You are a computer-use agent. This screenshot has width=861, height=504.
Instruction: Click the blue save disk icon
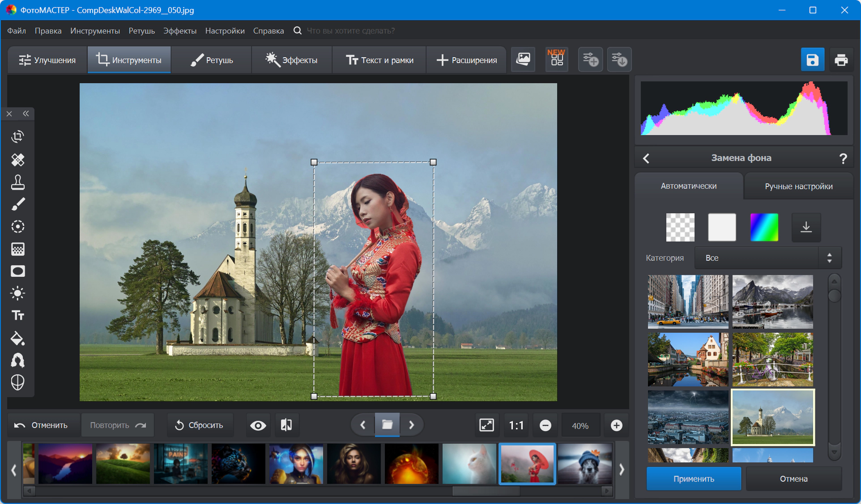pyautogui.click(x=812, y=59)
